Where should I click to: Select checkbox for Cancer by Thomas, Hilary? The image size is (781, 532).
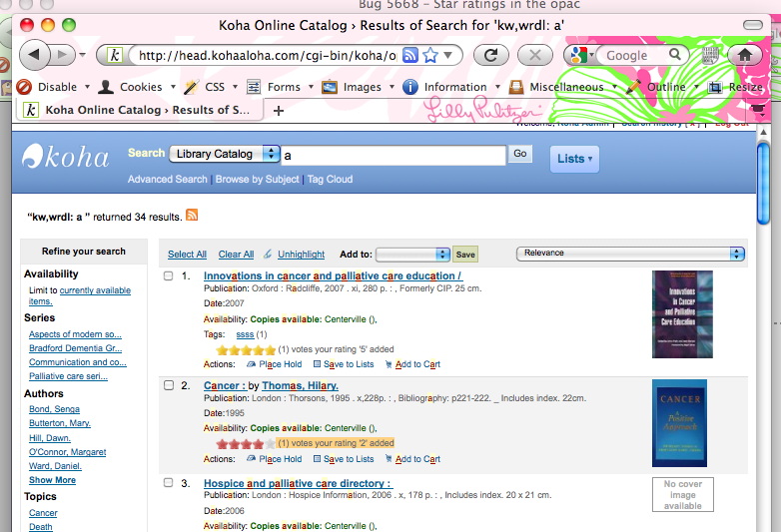point(169,385)
